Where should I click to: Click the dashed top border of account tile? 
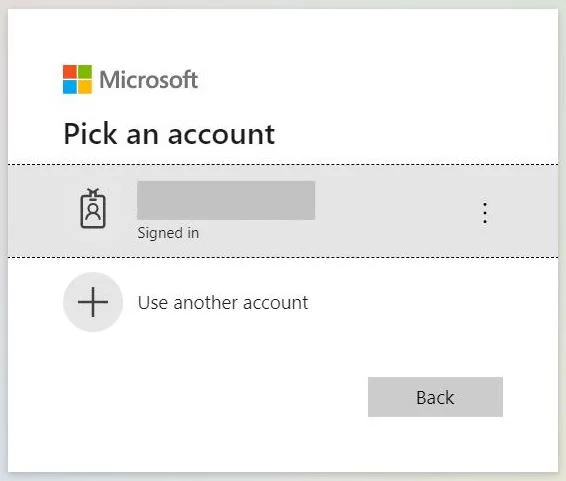click(283, 165)
